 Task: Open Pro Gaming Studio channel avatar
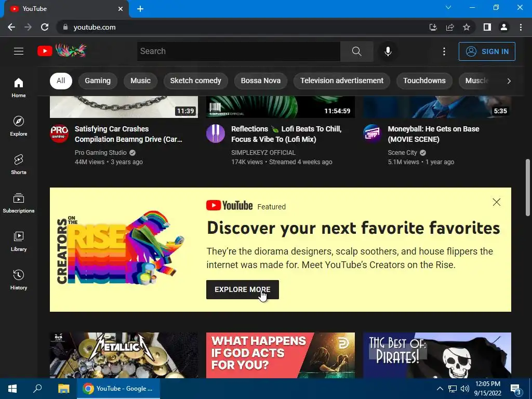59,134
